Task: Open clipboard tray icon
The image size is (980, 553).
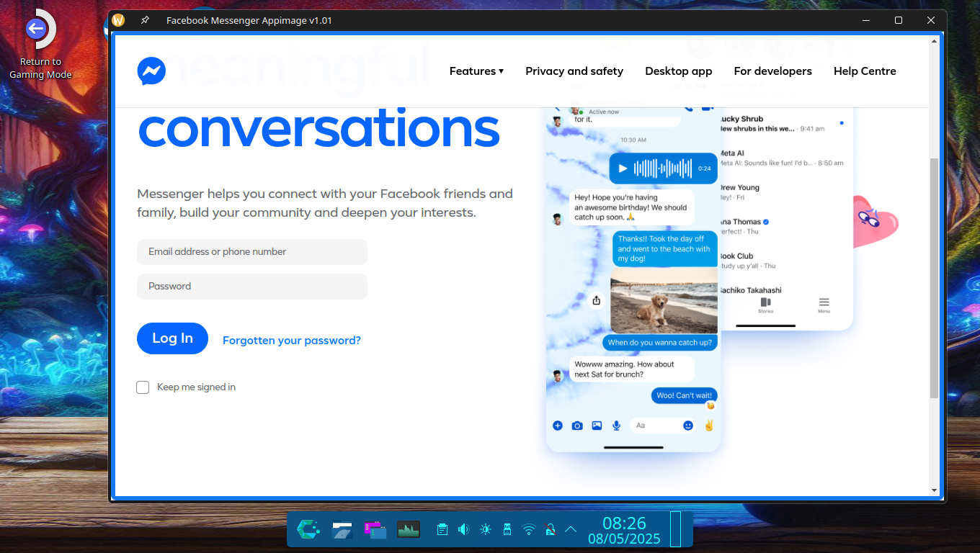Action: [x=442, y=530]
